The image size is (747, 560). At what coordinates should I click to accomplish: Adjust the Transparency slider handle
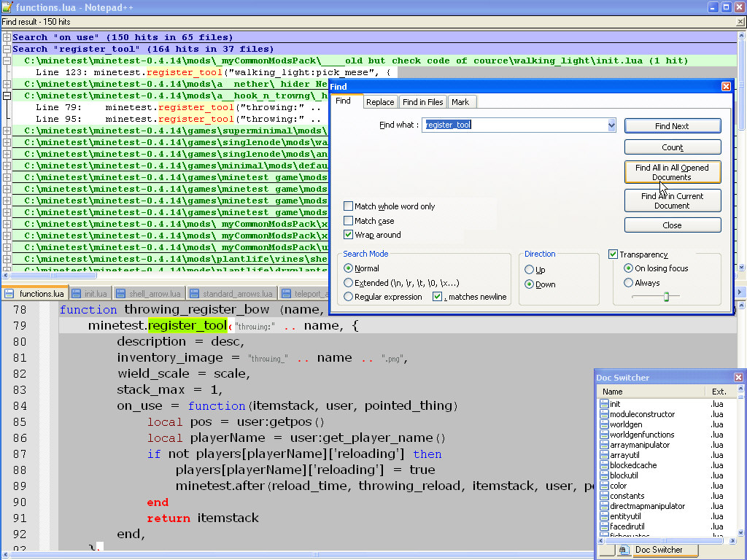(x=665, y=296)
